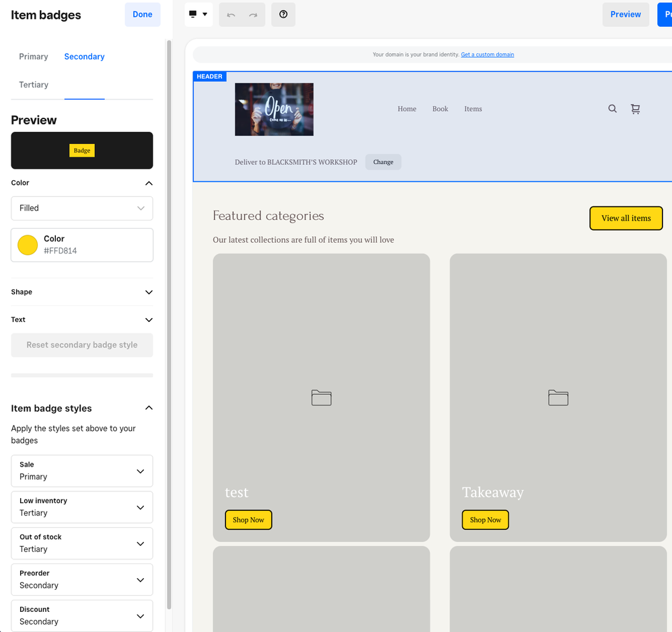
Task: Open the Preorder badge style dropdown
Action: pos(82,580)
